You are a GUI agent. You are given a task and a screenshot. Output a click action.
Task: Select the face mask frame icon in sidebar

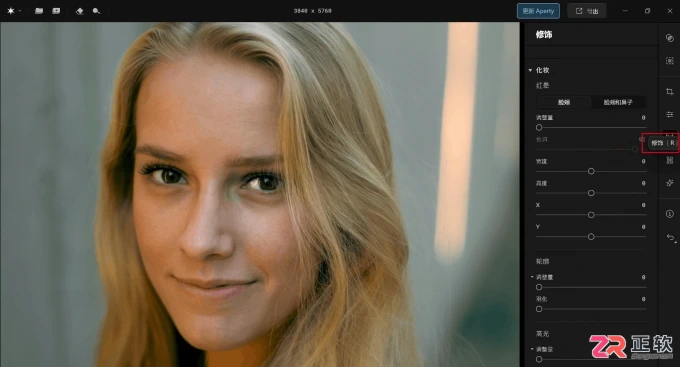click(x=670, y=61)
